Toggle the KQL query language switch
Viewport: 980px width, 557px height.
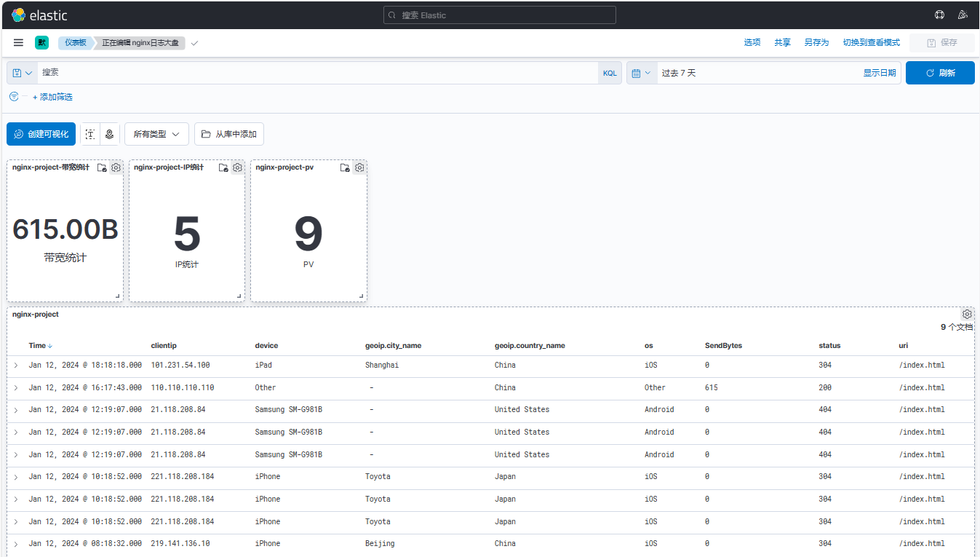(x=610, y=73)
